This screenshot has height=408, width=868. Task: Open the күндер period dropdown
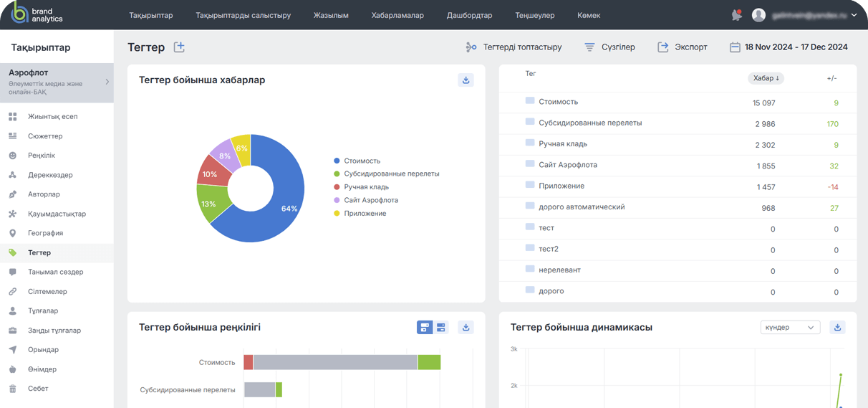point(790,328)
